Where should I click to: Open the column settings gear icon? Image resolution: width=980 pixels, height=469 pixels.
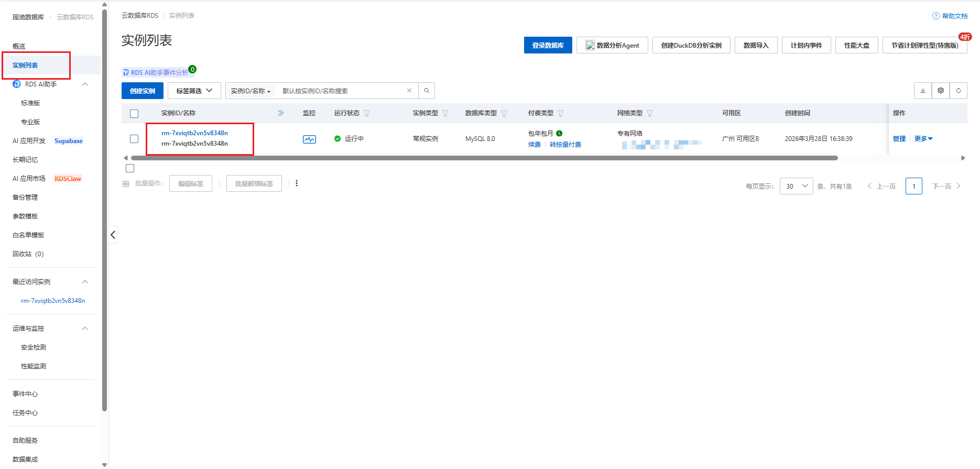pyautogui.click(x=941, y=91)
